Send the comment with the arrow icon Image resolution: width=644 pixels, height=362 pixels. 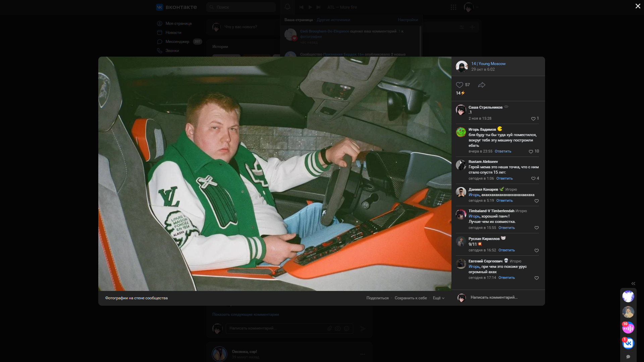tap(363, 328)
